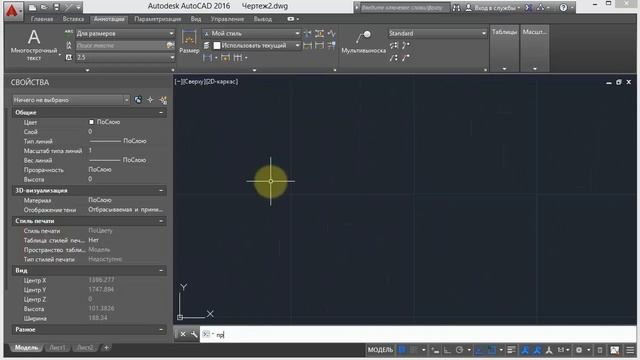Click the 2D-каркас visual style label
This screenshot has height=360, width=640.
(221, 82)
